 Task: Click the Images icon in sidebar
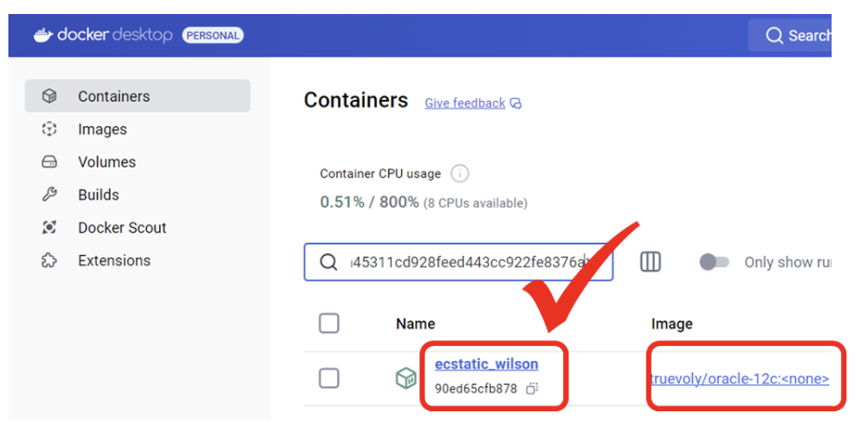(x=51, y=129)
